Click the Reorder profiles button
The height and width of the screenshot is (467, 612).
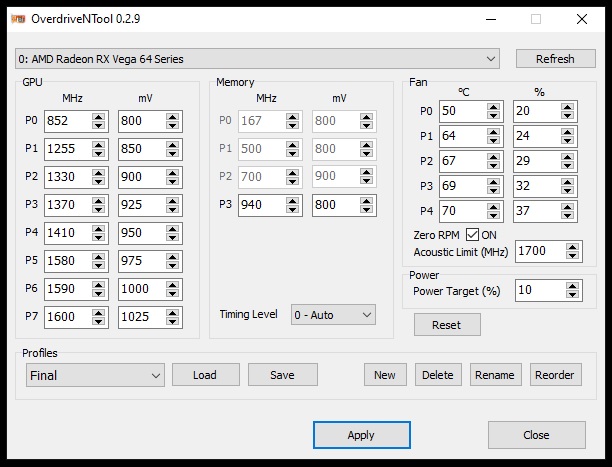(x=555, y=375)
